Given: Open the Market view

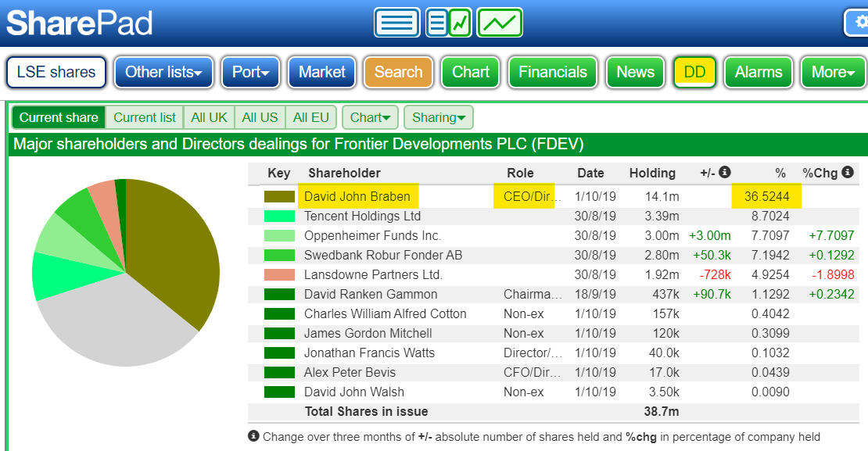Looking at the screenshot, I should (x=322, y=72).
